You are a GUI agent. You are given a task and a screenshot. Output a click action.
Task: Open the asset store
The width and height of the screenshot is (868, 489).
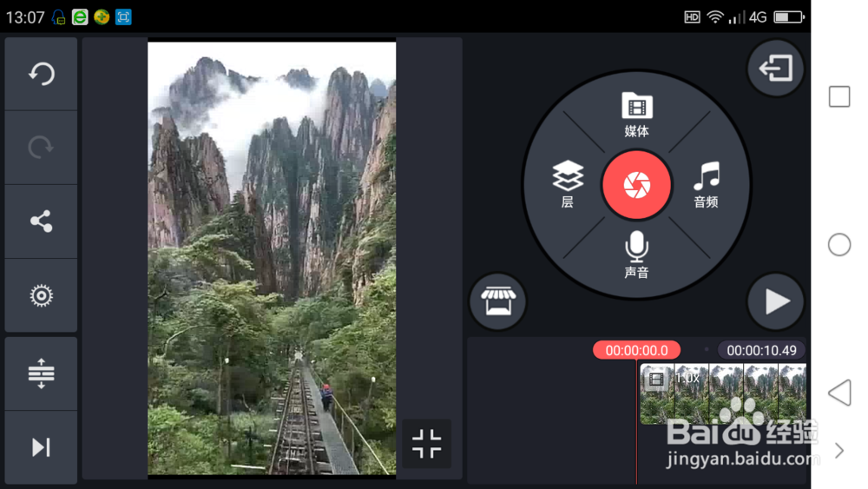(497, 301)
